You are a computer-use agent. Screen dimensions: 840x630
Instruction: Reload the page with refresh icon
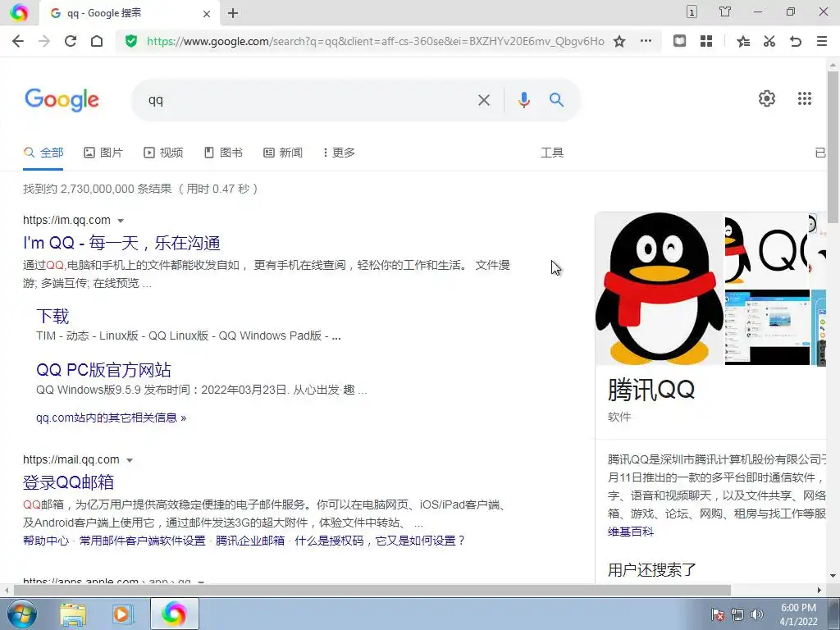coord(71,41)
